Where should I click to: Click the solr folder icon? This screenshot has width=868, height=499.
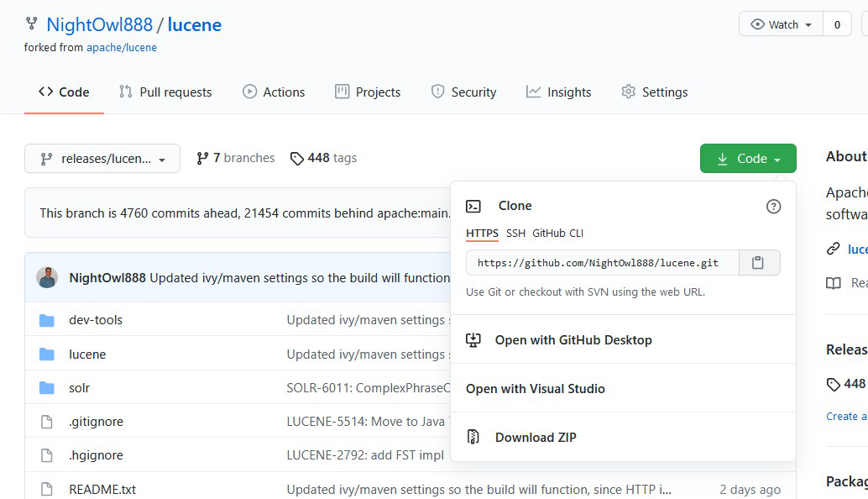pos(47,388)
